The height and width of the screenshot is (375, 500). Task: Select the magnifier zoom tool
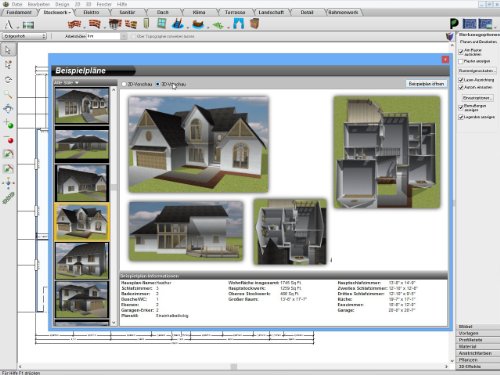pos(8,95)
